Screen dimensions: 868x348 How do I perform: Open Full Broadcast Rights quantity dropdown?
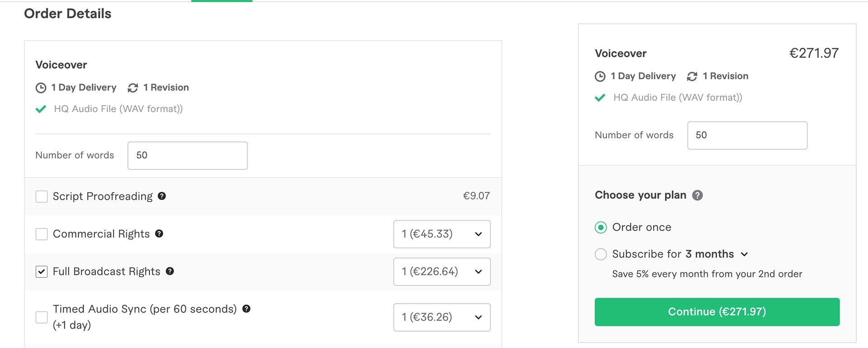[x=442, y=272]
